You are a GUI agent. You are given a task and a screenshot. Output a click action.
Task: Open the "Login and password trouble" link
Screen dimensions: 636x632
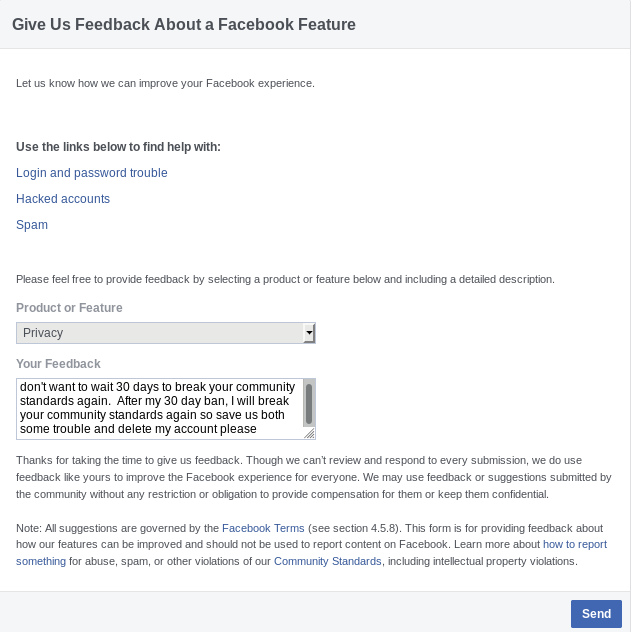pos(92,173)
